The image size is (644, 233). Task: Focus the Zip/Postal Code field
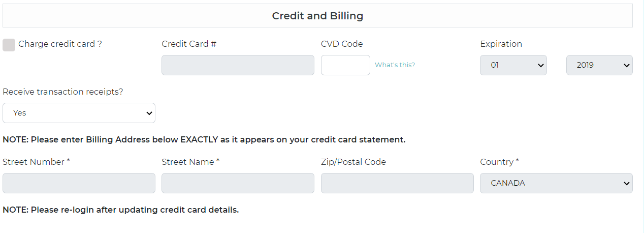[397, 183]
